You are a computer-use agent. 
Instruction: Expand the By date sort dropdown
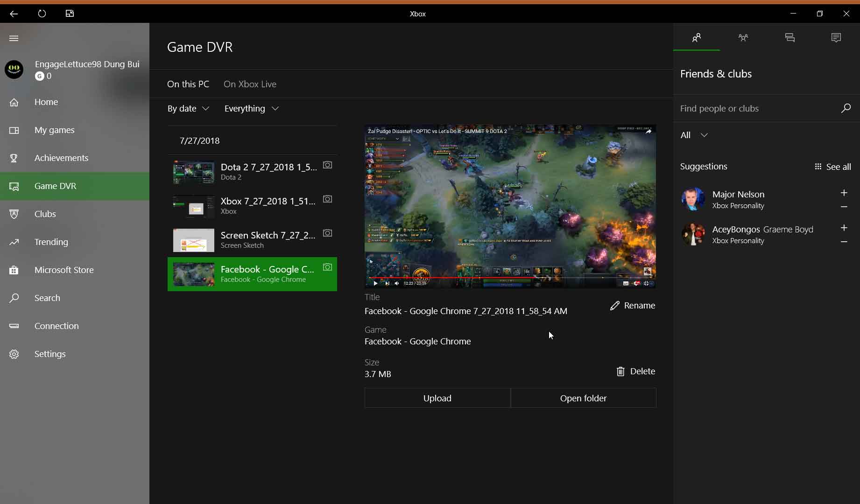(x=188, y=108)
